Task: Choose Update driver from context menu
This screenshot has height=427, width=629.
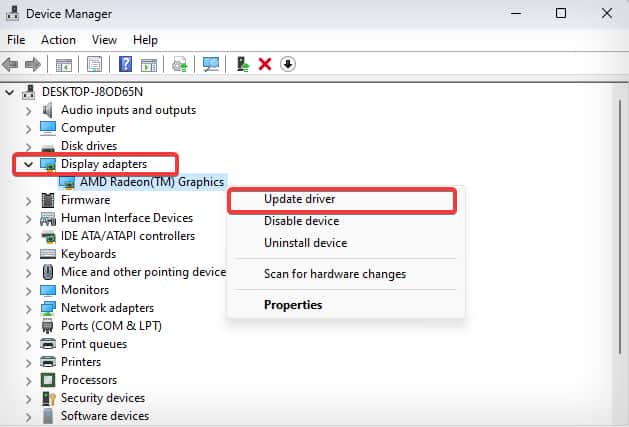Action: pyautogui.click(x=342, y=199)
